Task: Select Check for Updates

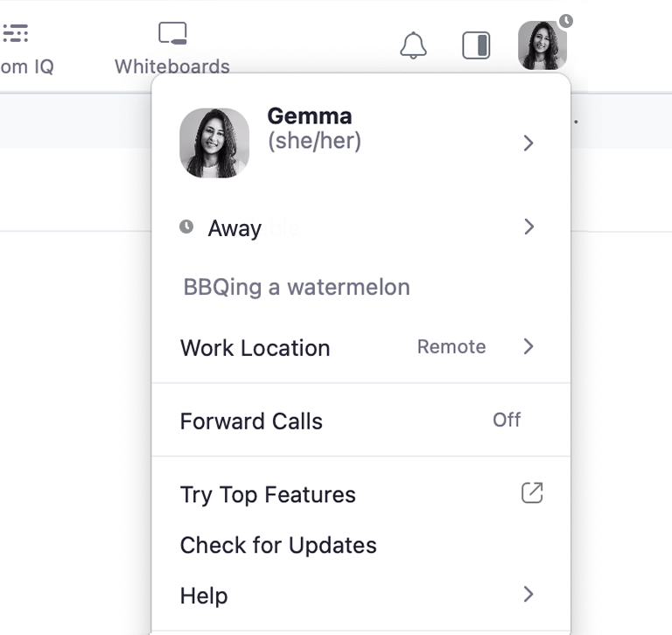Action: coord(360,545)
